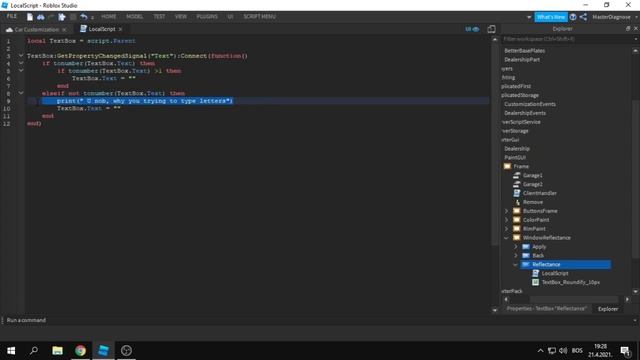Screen dimensions: 640x360
Task: Click the Explorer scroll down arrow
Action: click(x=636, y=291)
